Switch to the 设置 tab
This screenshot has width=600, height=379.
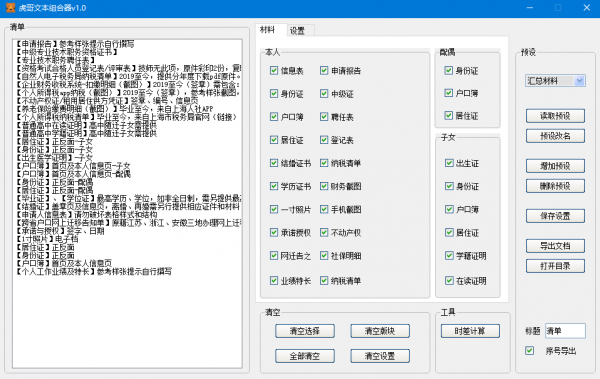click(x=297, y=31)
